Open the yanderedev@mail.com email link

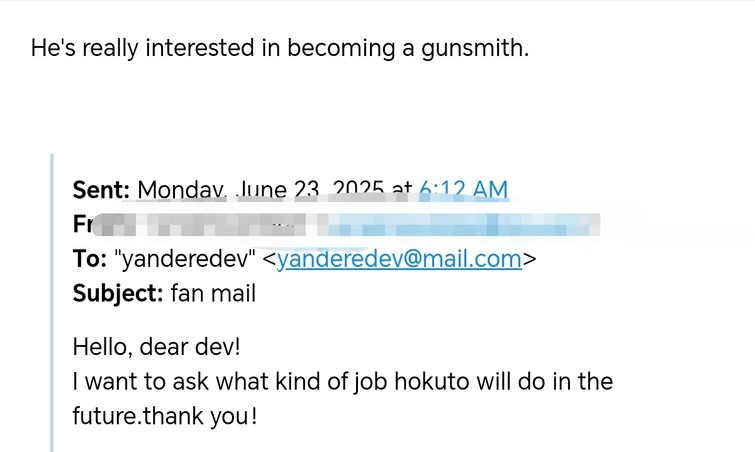click(x=399, y=259)
